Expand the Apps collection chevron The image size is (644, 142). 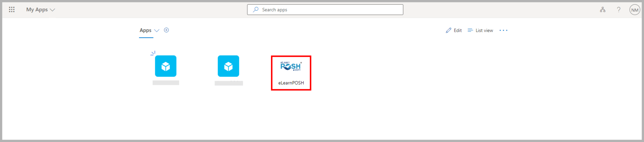coord(156,30)
